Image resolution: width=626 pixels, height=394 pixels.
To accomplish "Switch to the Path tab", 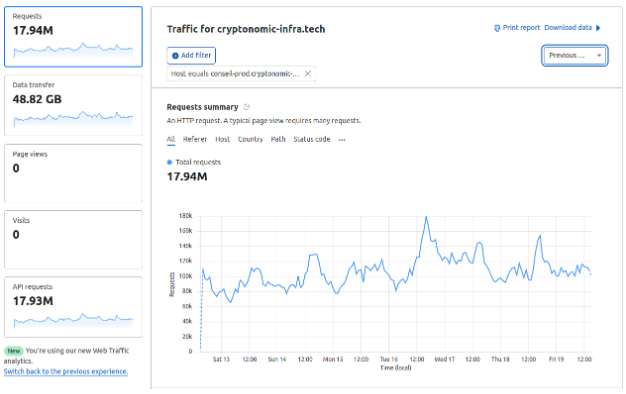I will coord(278,139).
